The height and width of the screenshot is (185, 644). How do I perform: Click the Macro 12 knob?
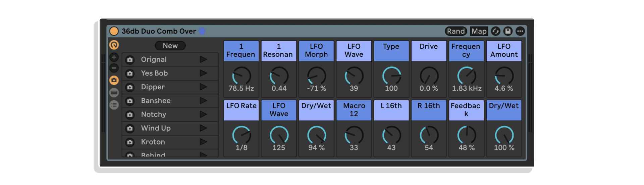354,135
